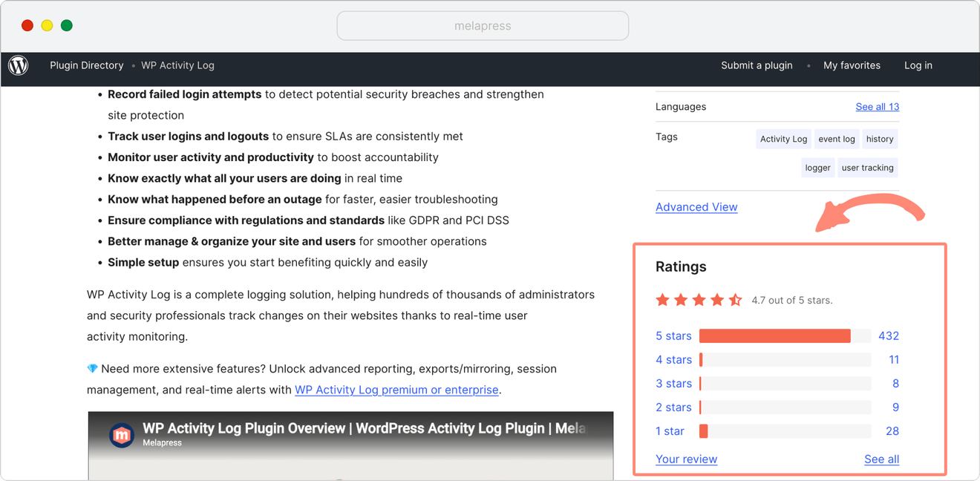Click 'Monitor user activity and productivity' text
The image size is (980, 481).
pyautogui.click(x=211, y=157)
